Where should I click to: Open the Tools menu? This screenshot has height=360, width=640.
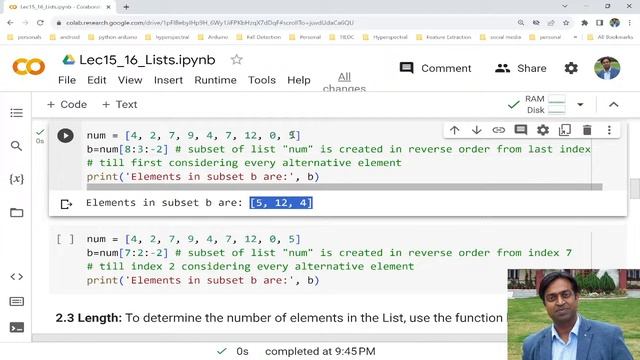click(x=262, y=80)
